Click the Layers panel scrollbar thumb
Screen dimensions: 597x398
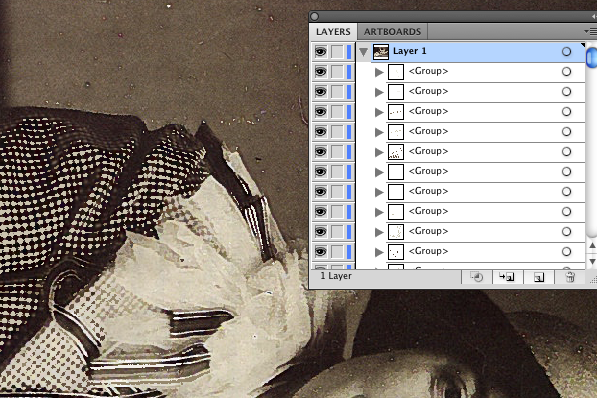(x=592, y=58)
